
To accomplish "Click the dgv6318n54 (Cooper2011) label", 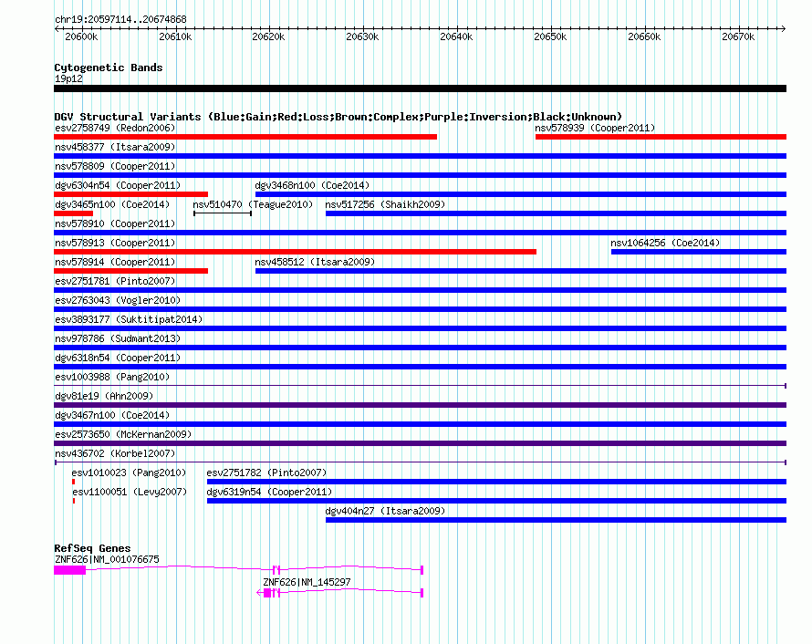I will 118,358.
